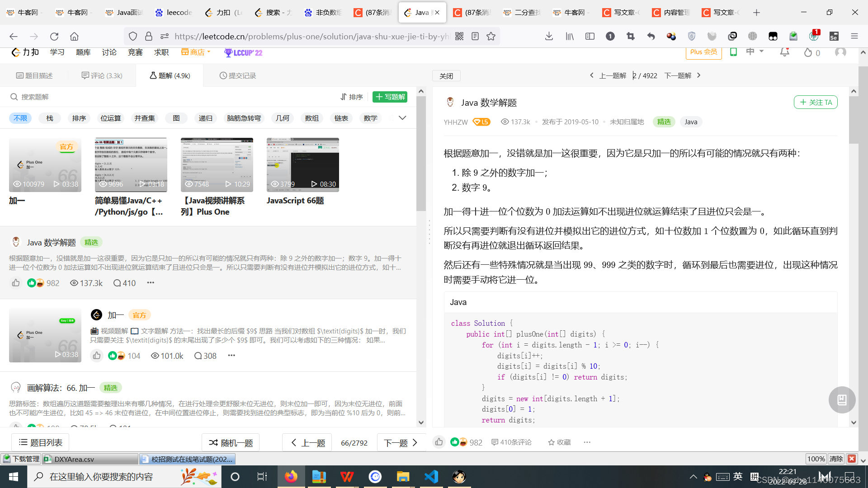Open the '商店' dropdown in the navbar
This screenshot has height=488, width=868.
point(196,52)
